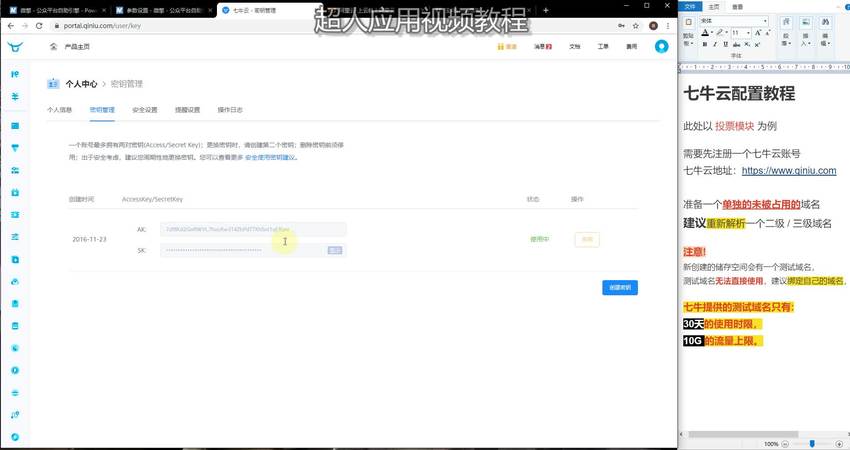The height and width of the screenshot is (450, 850).
Task: Apply strikethrough formatting in Word ribbon
Action: pyautogui.click(x=736, y=44)
